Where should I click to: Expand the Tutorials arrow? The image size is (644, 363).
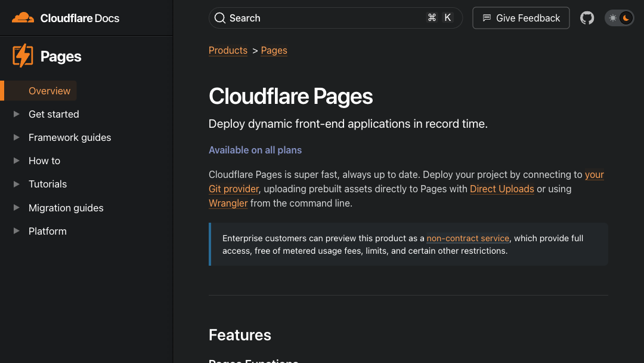[x=17, y=184]
